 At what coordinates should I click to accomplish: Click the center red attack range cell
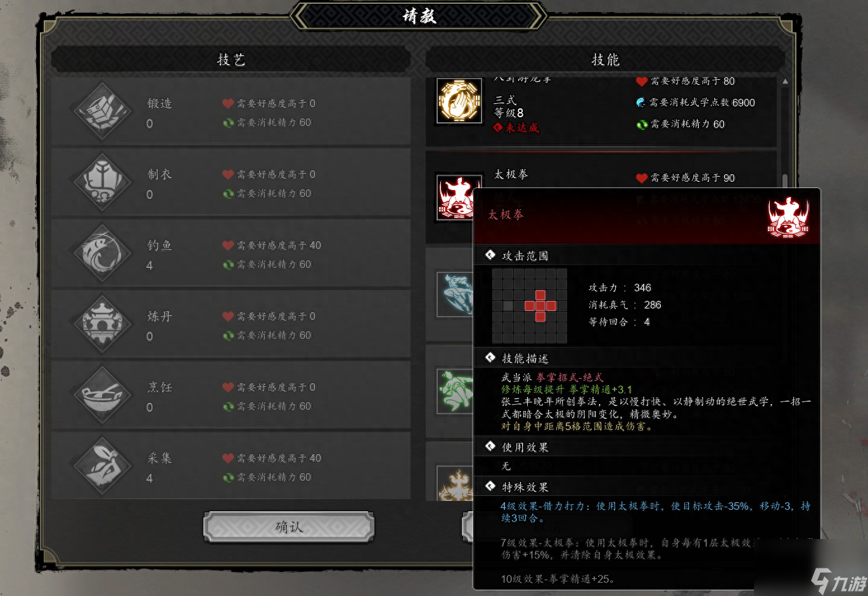tap(540, 306)
